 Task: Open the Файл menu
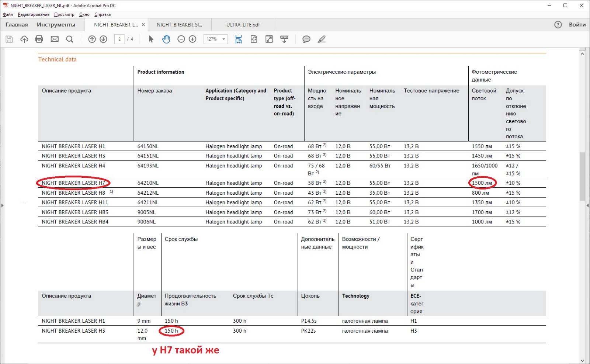8,14
